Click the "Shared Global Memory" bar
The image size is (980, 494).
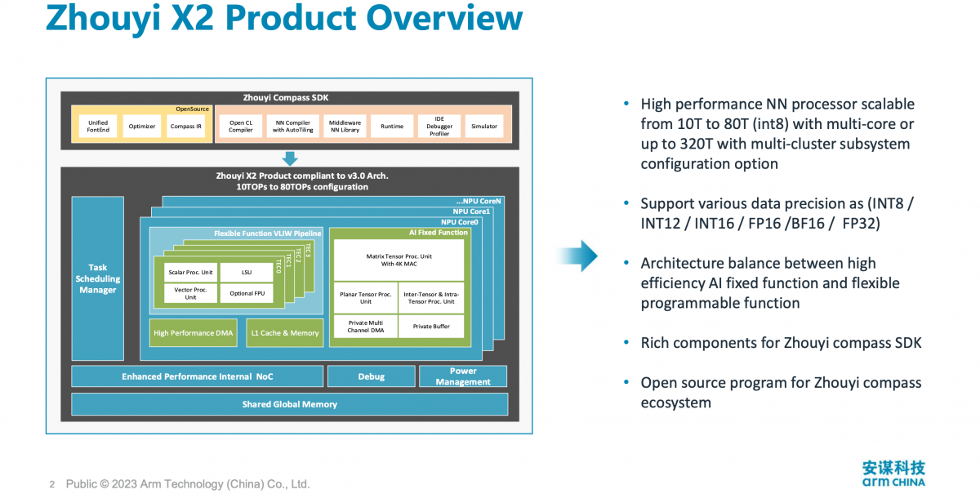tap(290, 404)
